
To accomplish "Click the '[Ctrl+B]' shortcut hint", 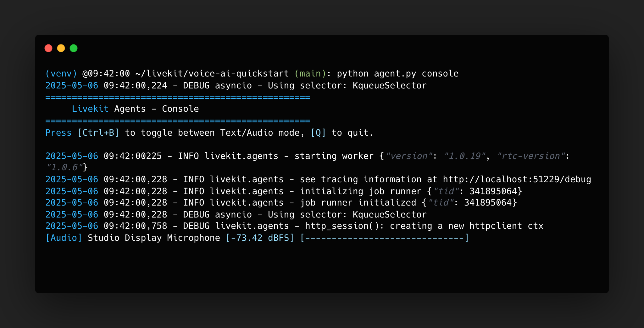I will pos(98,133).
